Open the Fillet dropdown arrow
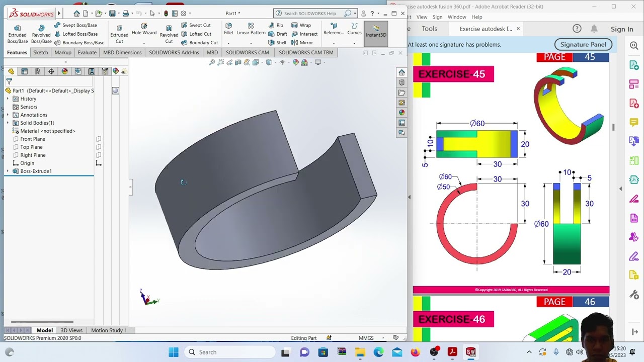This screenshot has width=644, height=362. [228, 42]
